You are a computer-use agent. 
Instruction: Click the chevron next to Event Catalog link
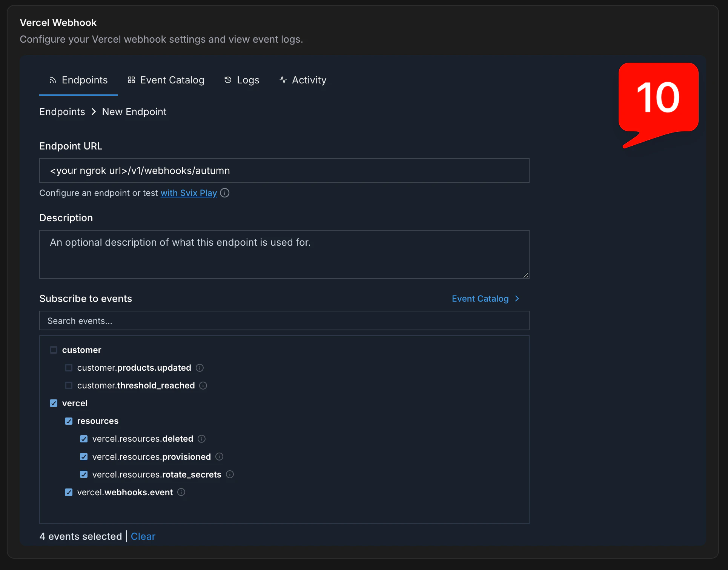point(517,299)
